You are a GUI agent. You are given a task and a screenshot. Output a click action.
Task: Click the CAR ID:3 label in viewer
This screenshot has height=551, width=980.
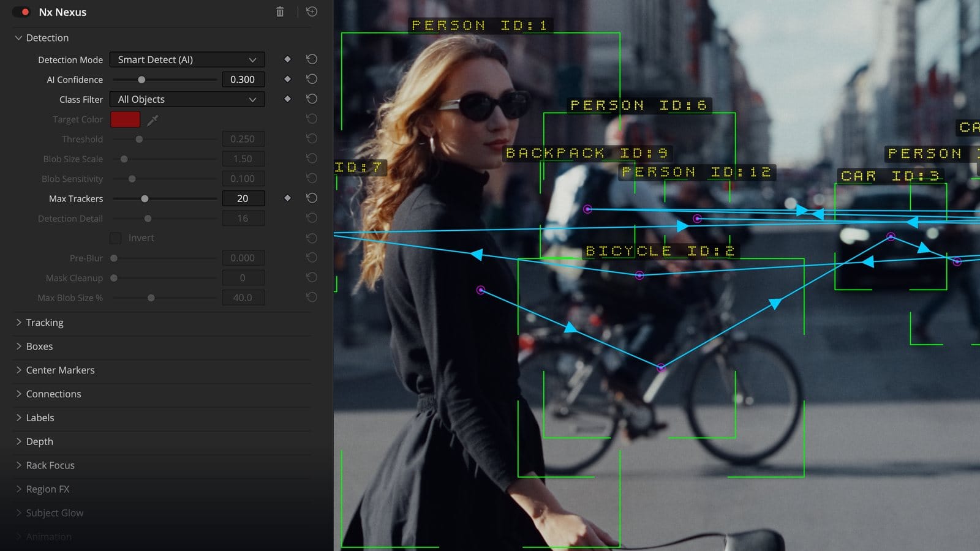coord(890,176)
